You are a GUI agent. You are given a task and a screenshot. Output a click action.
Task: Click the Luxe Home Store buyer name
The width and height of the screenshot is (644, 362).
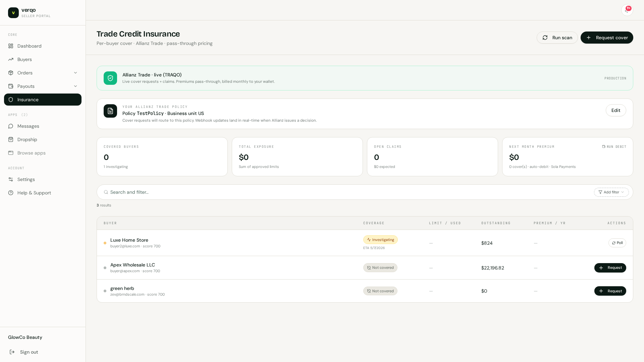[129, 240]
